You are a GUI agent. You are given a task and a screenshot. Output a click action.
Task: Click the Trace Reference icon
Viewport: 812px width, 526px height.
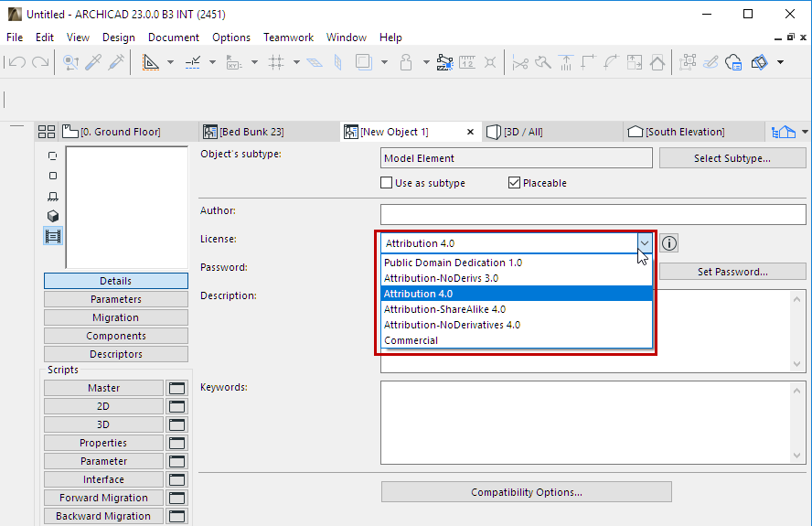point(364,62)
